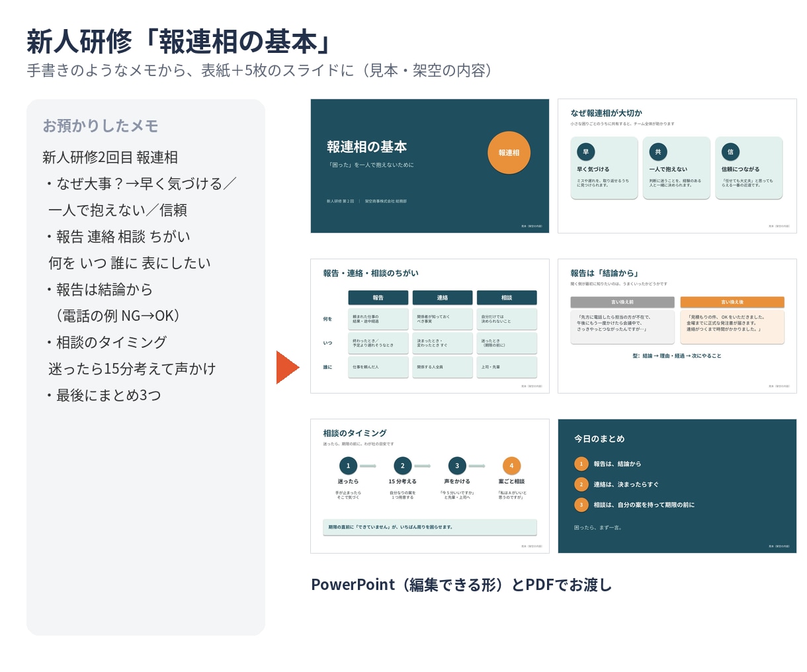Click the round 共 icon
The height and width of the screenshot is (672, 807).
[x=658, y=151]
